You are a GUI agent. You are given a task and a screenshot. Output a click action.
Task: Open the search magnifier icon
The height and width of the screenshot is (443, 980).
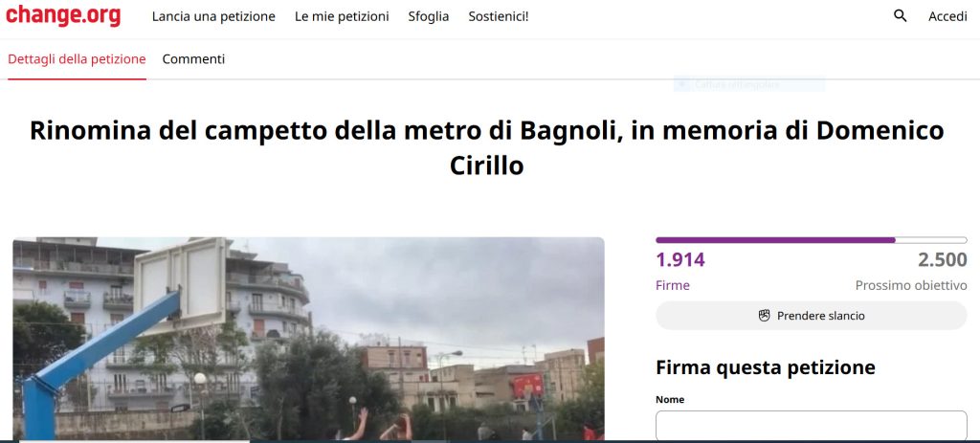(900, 16)
